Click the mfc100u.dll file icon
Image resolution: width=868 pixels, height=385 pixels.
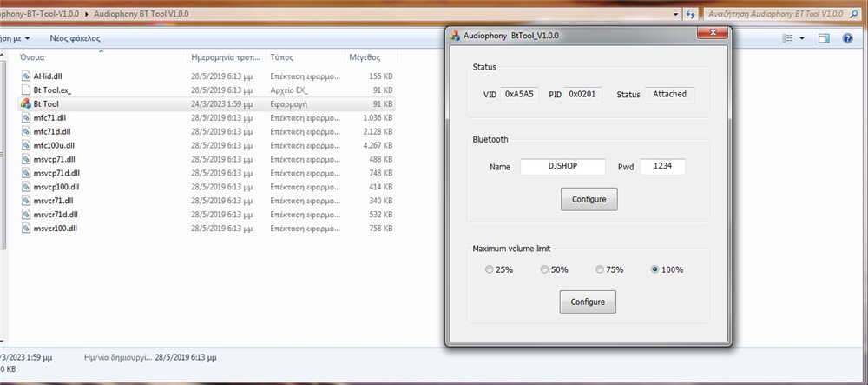[x=25, y=145]
